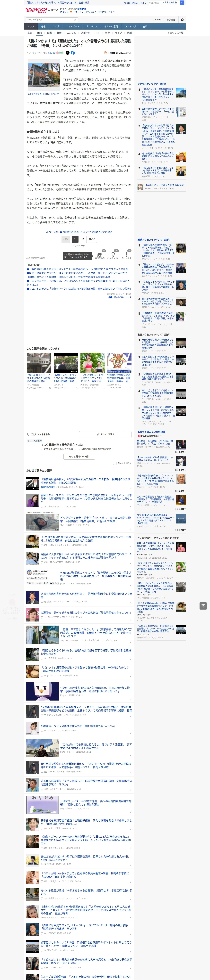Viewport: 210px width, 980px height.
Task: Open the mascot character article thumbnail
Action: coord(119,363)
